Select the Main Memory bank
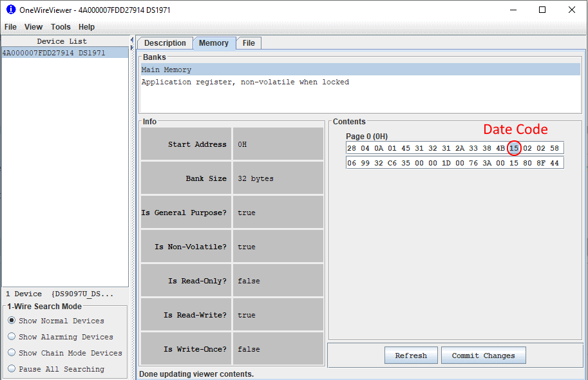588x380 pixels. click(361, 70)
